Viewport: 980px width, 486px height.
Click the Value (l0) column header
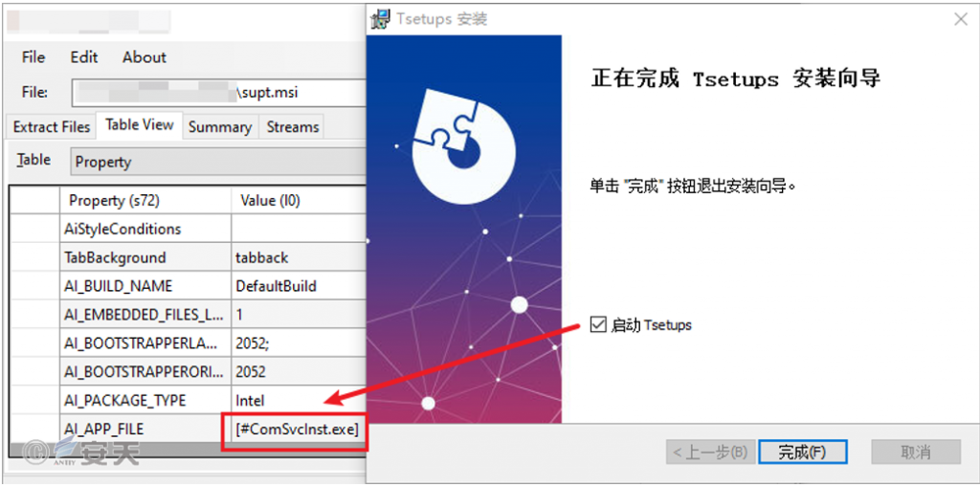299,201
